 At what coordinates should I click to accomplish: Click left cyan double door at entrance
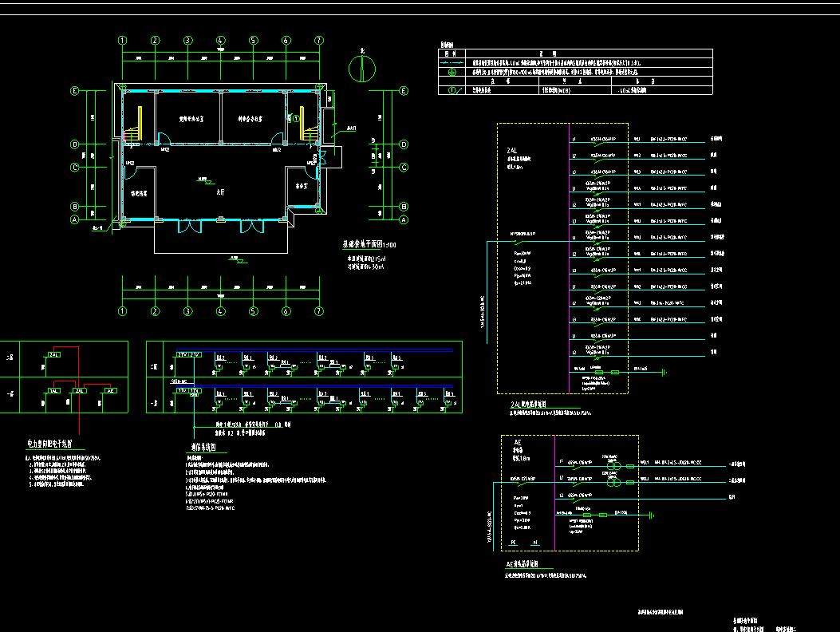[x=185, y=226]
